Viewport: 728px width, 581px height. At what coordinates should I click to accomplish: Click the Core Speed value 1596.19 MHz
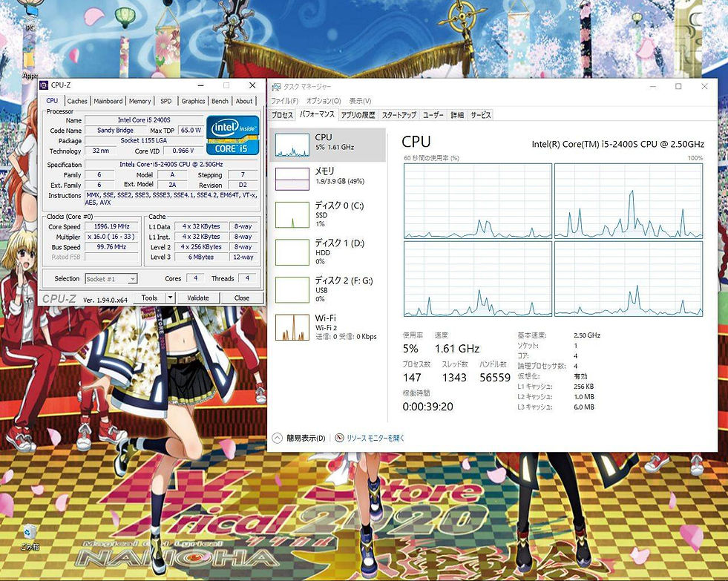pyautogui.click(x=111, y=226)
